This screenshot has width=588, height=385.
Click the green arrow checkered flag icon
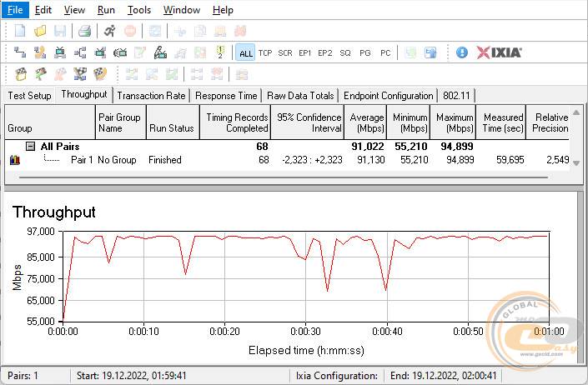pyautogui.click(x=41, y=74)
